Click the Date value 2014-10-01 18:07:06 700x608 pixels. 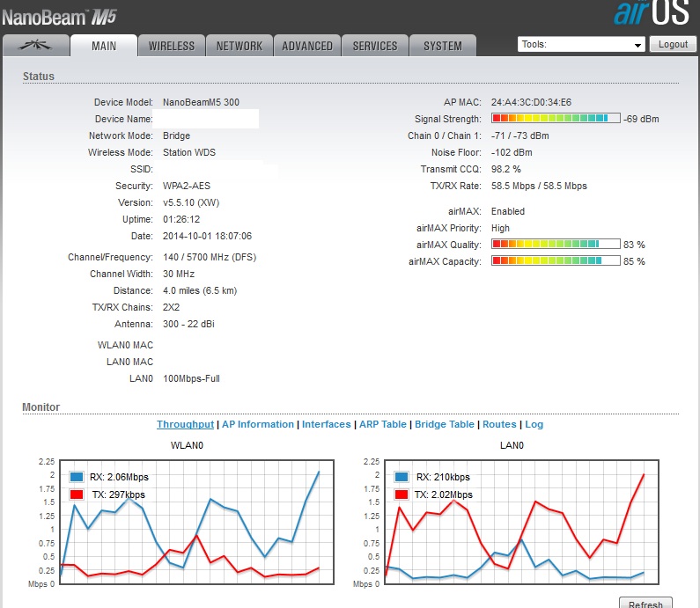point(207,236)
